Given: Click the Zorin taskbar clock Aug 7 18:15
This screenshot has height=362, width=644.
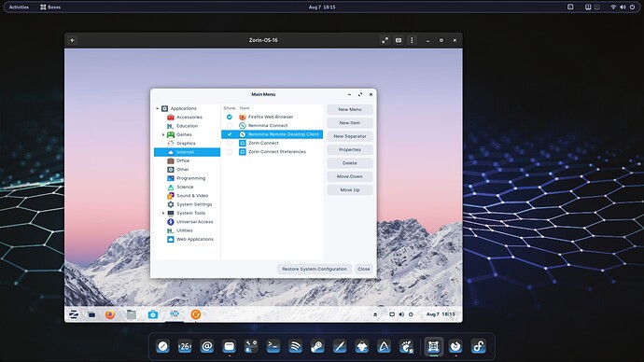Looking at the screenshot, I should point(441,314).
